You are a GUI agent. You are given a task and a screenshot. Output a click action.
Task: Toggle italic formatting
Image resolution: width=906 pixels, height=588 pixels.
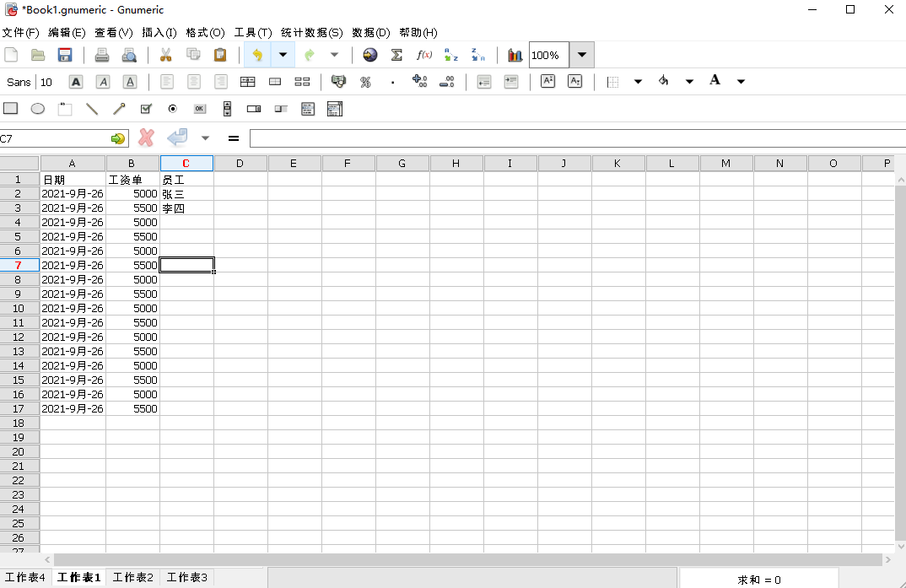(x=103, y=82)
